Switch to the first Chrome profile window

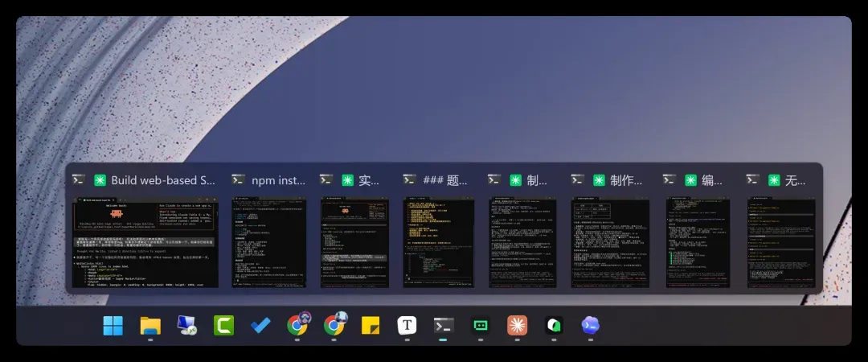(x=298, y=324)
